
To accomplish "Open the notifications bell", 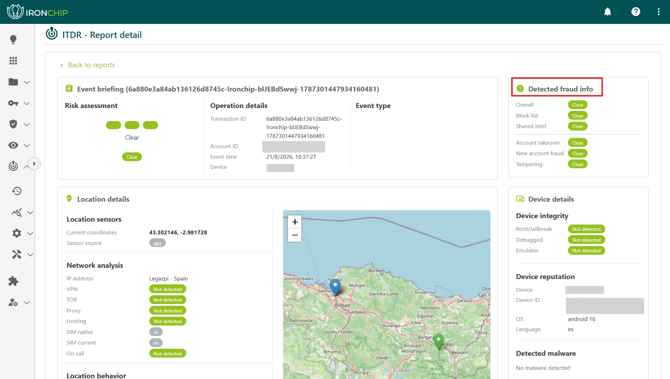I will (607, 12).
